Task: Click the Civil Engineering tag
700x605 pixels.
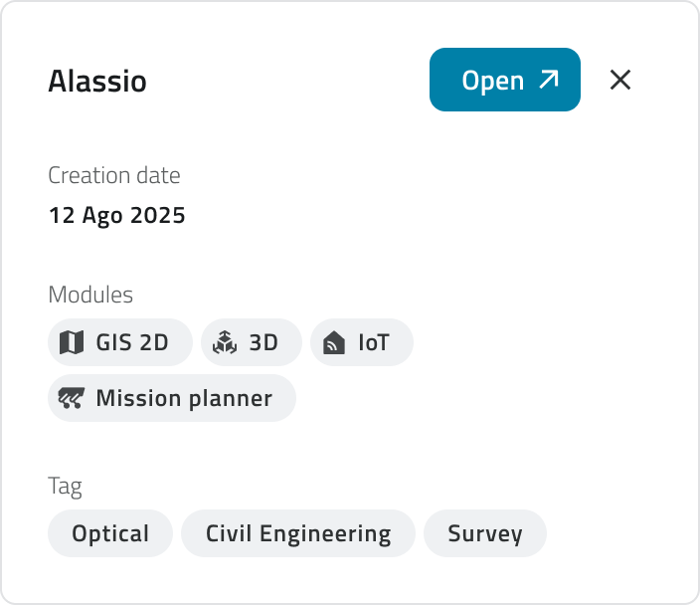Action: [298, 533]
